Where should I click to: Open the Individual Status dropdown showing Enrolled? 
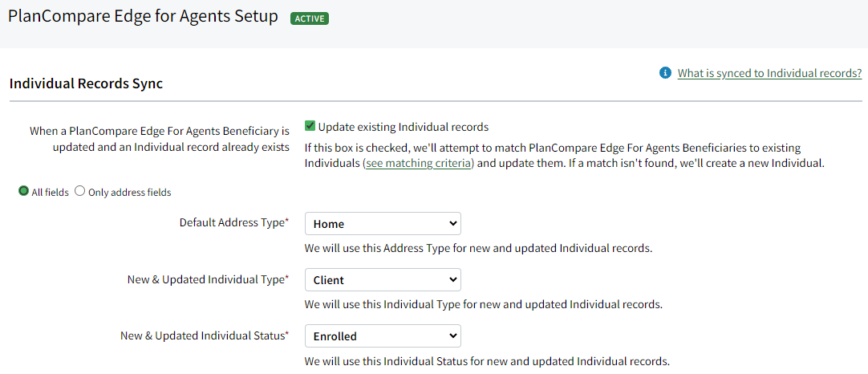coord(383,335)
